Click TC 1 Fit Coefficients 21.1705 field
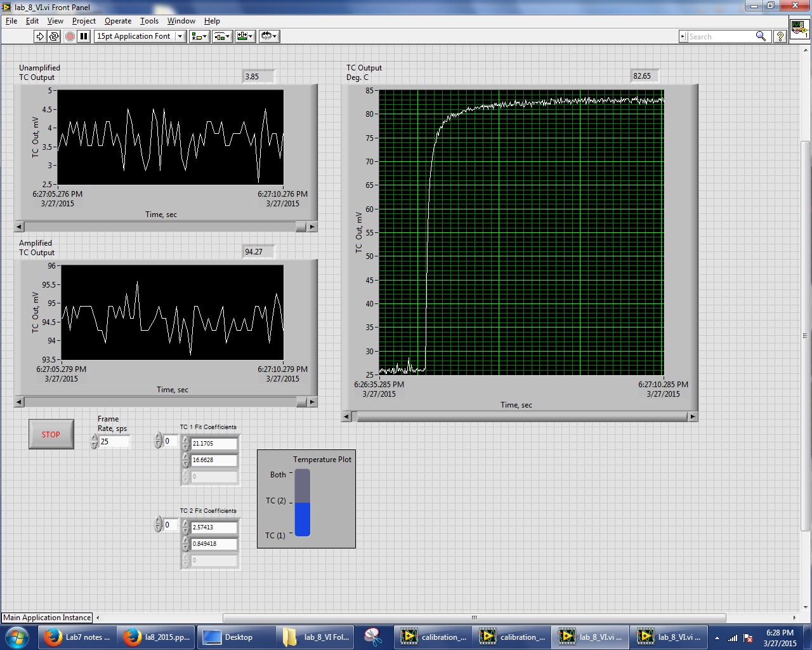The image size is (812, 650). 214,444
